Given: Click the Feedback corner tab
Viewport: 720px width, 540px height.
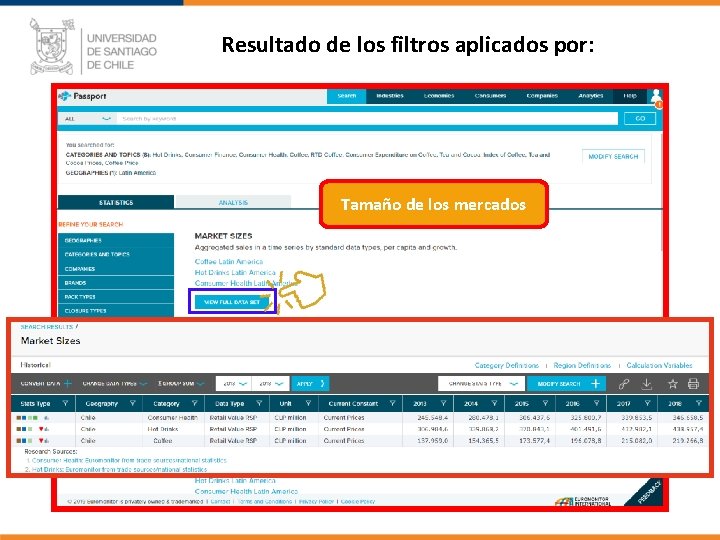Looking at the screenshot, I should 647,493.
